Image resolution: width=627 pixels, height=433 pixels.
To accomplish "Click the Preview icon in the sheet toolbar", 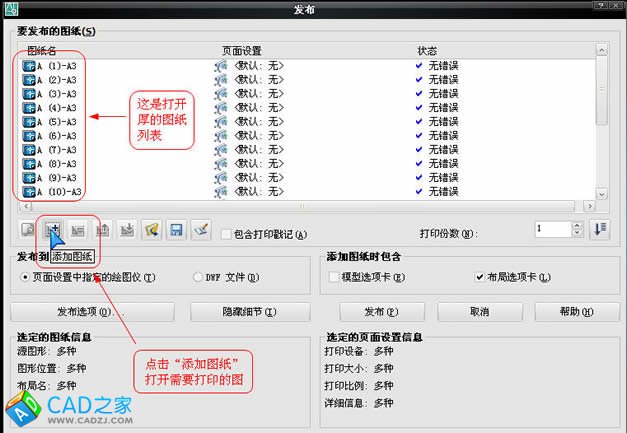I will (x=27, y=230).
